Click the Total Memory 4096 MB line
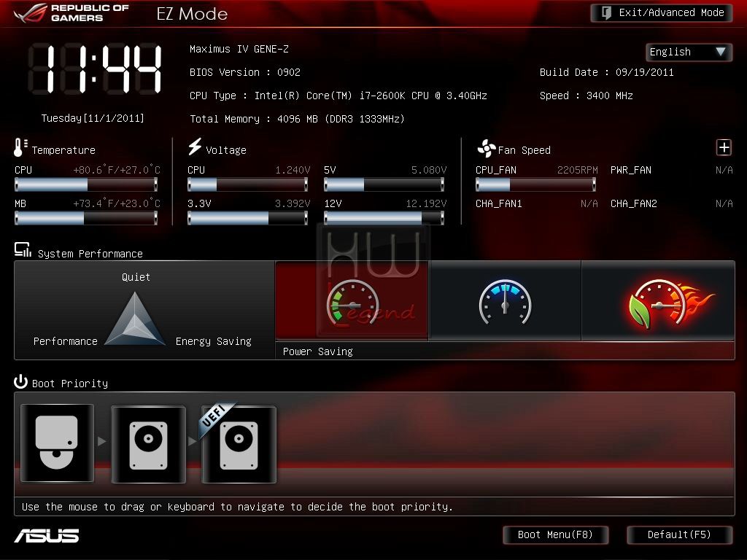Viewport: 747px width, 560px height. coord(298,119)
